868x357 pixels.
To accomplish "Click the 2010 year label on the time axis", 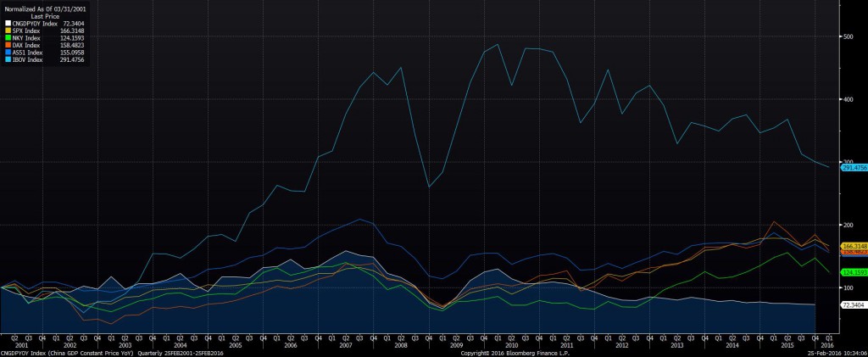I will (x=511, y=344).
